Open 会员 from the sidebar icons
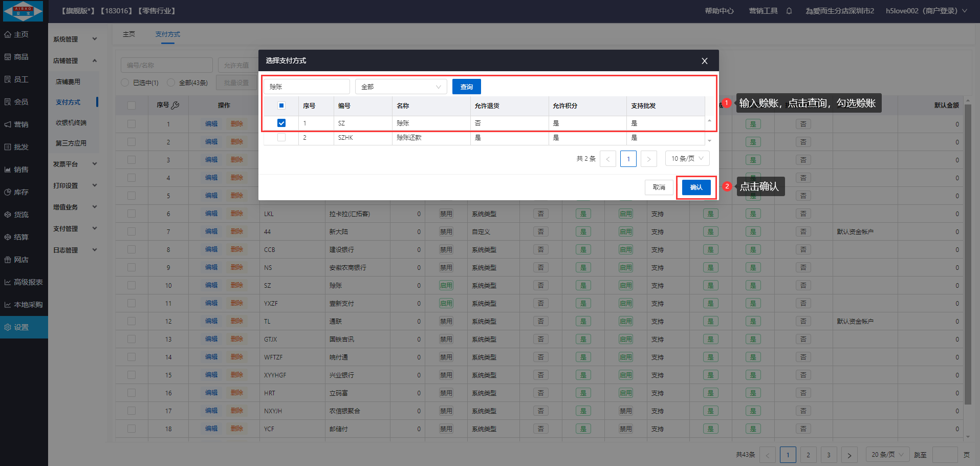The height and width of the screenshot is (466, 980). point(8,102)
